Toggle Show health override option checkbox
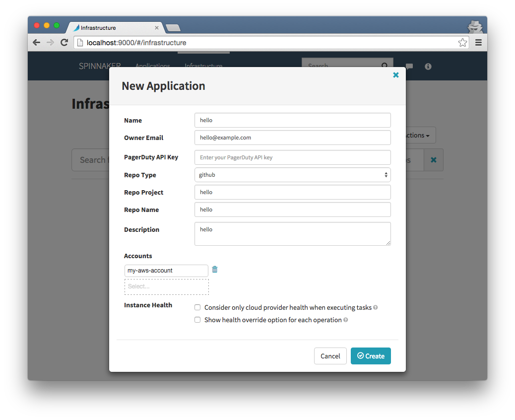This screenshot has height=420, width=515. (x=197, y=320)
